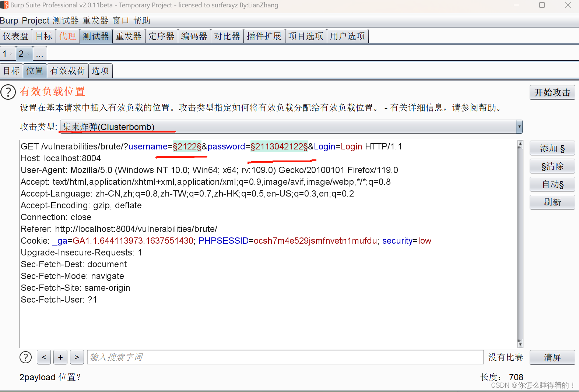Switch to the 代理 tab
Viewport: 579px width, 392px height.
coord(67,36)
